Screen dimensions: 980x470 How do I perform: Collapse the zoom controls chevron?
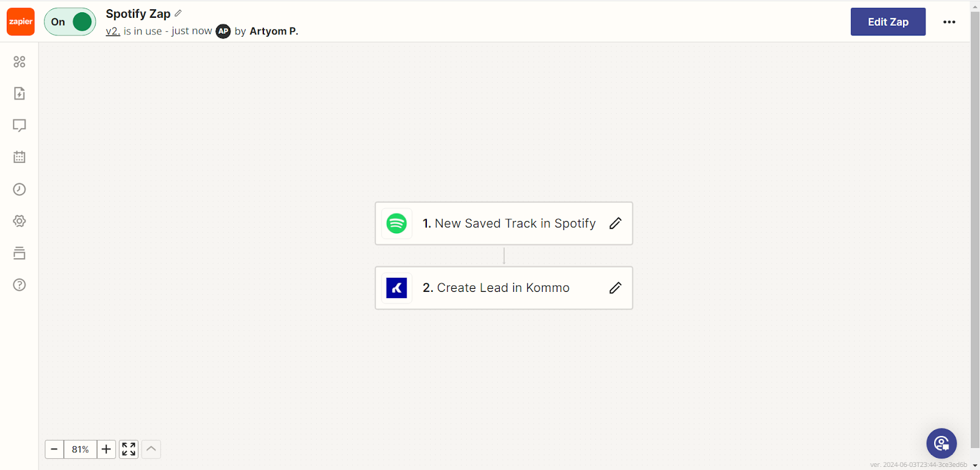pos(151,449)
